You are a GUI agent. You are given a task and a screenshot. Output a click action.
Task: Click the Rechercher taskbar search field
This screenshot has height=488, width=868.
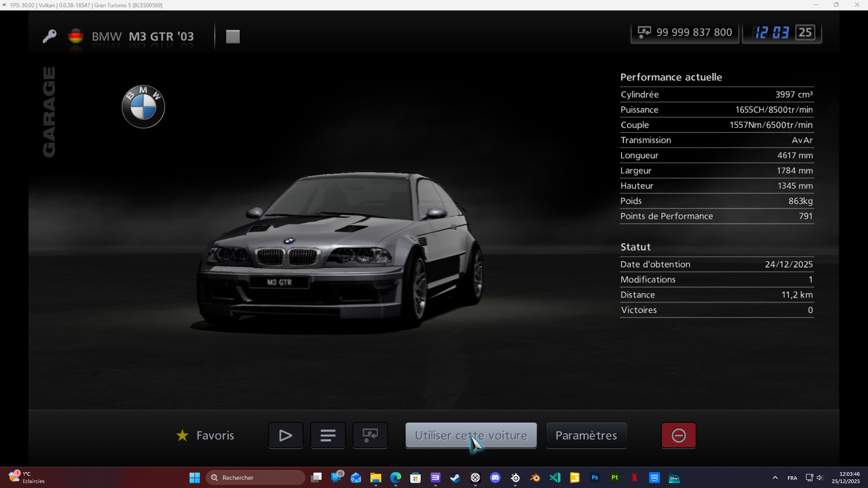[256, 478]
